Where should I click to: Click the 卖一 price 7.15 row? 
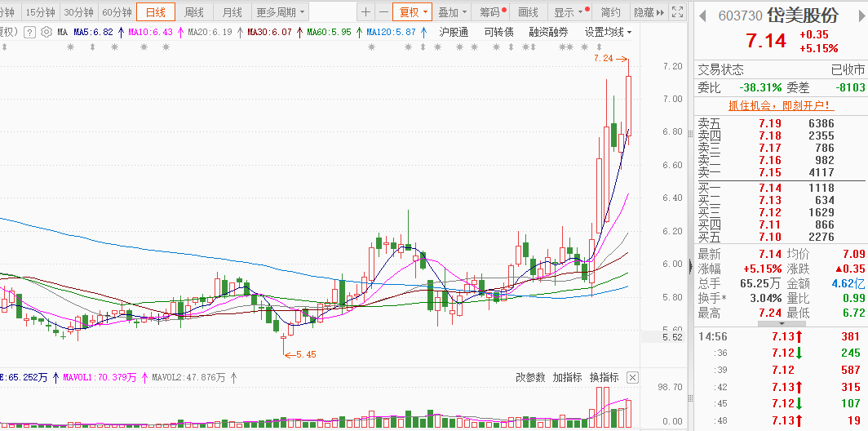pos(781,172)
